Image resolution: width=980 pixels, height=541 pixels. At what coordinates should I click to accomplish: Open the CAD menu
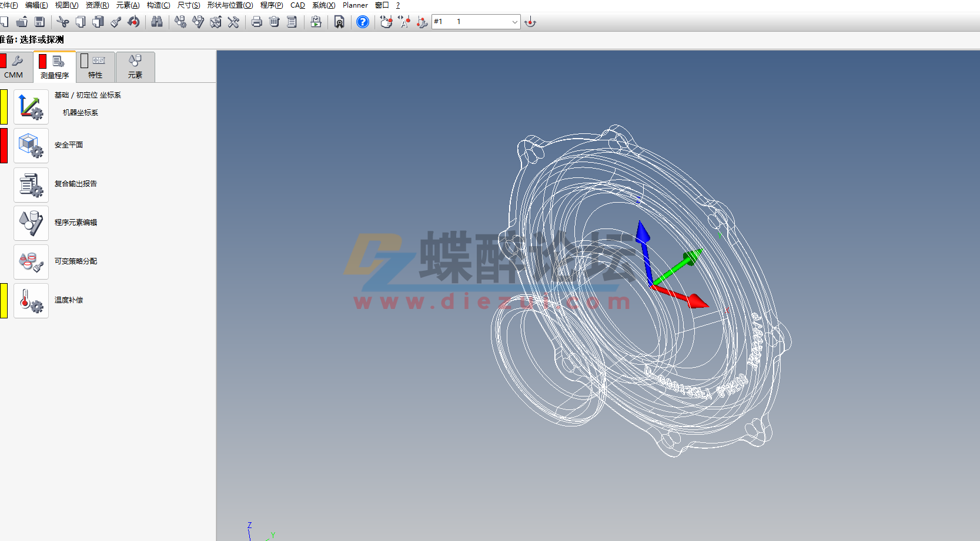point(297,5)
